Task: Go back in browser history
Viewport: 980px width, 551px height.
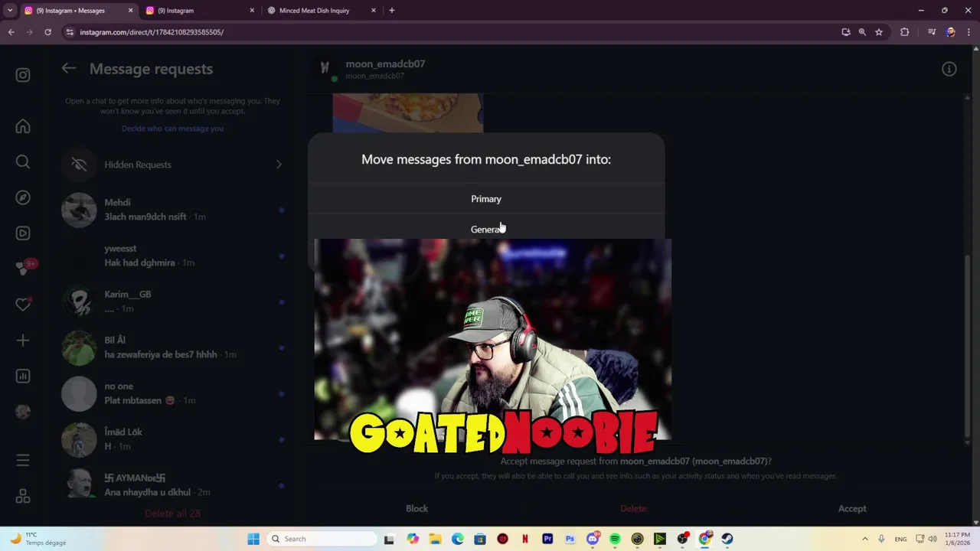Action: tap(11, 32)
